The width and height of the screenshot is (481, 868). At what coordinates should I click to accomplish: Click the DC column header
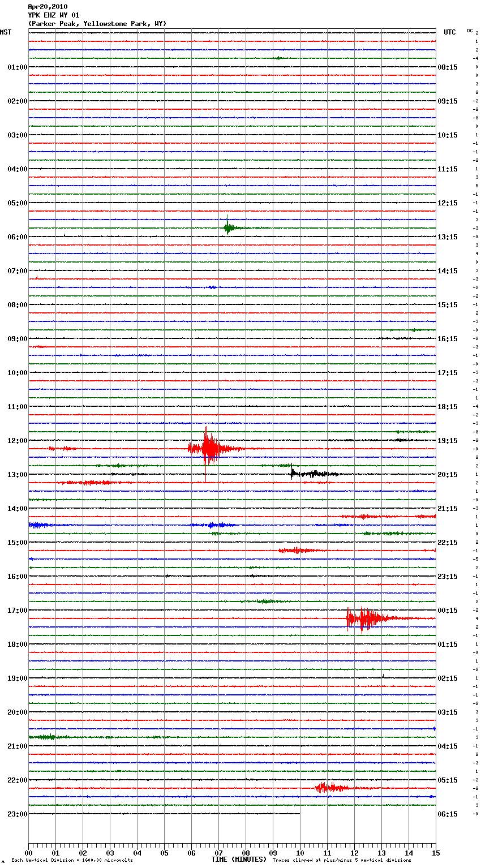[x=470, y=31]
